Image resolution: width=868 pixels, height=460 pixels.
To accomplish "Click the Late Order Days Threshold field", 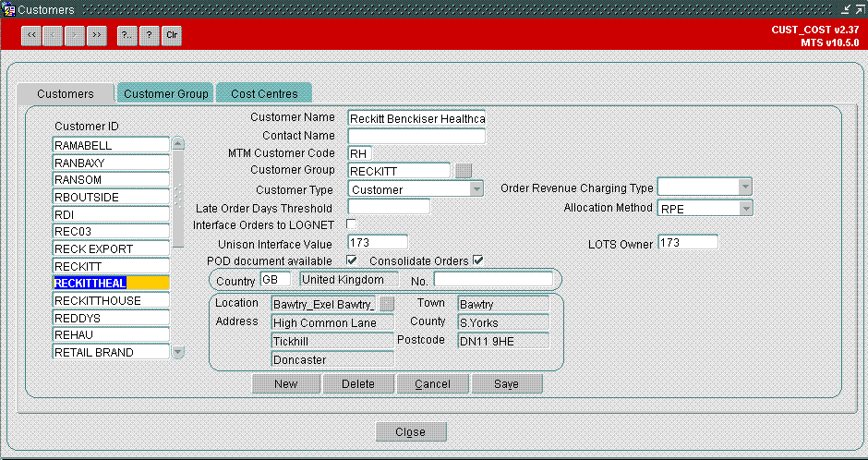I will point(389,207).
